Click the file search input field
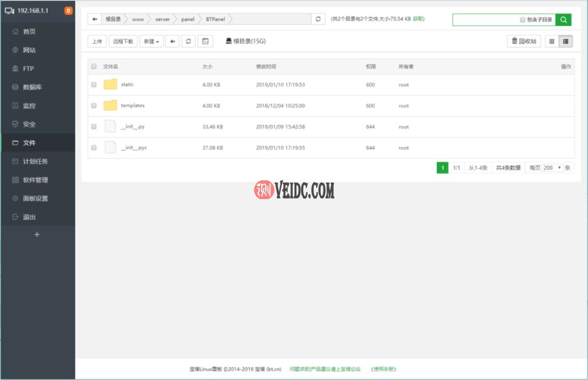Image resolution: width=588 pixels, height=380 pixels. [x=482, y=19]
